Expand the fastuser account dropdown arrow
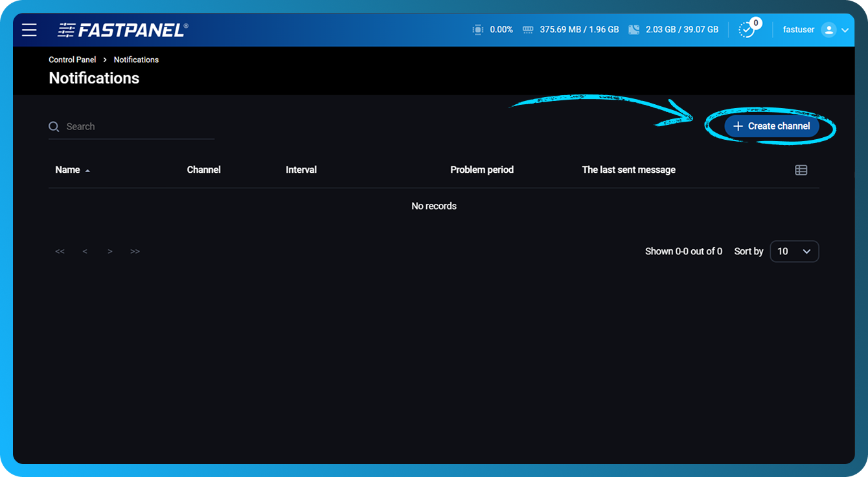Screen dimensions: 868x477 click(845, 30)
